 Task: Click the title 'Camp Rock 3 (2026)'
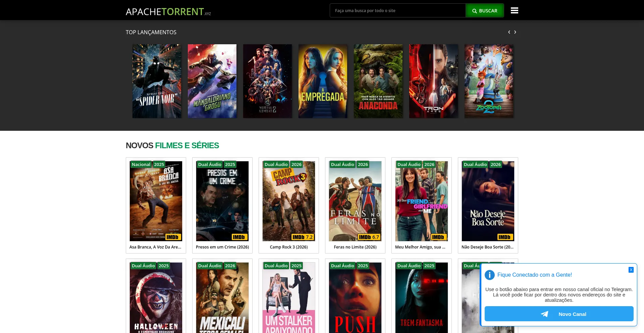click(x=289, y=247)
